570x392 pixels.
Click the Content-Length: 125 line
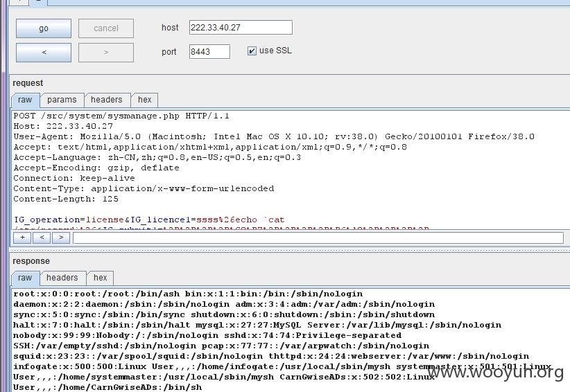[66, 199]
